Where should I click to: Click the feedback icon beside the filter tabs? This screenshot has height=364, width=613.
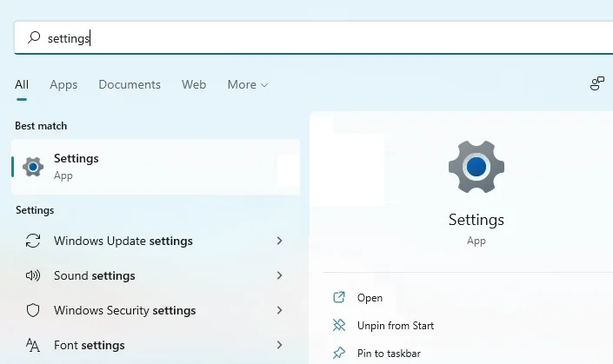[x=596, y=84]
